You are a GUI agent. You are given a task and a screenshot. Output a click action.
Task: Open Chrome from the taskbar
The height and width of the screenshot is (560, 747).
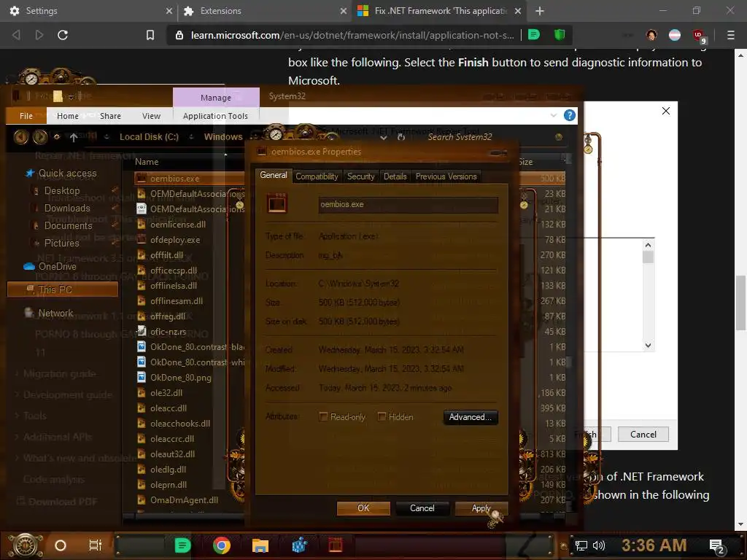point(222,545)
